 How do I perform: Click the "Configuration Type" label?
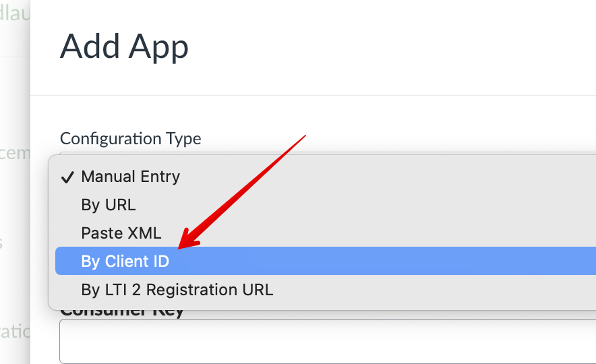pos(130,139)
